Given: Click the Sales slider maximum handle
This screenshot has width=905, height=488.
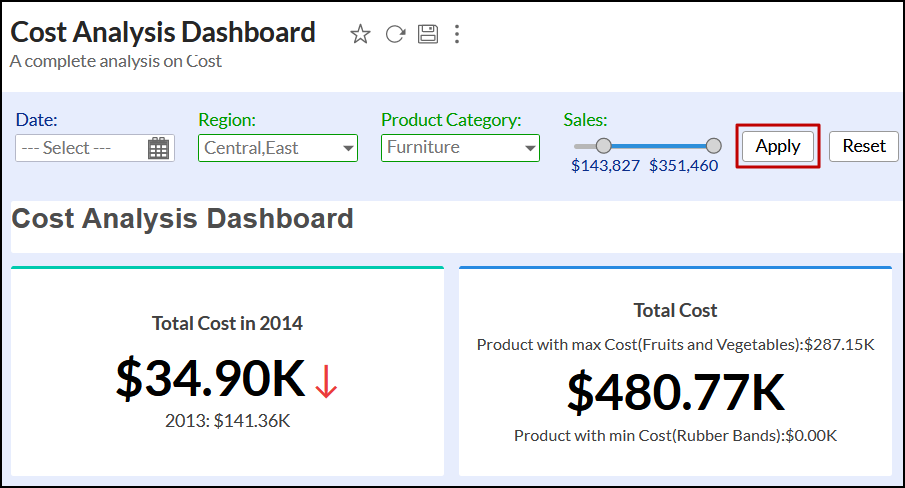Looking at the screenshot, I should [713, 146].
